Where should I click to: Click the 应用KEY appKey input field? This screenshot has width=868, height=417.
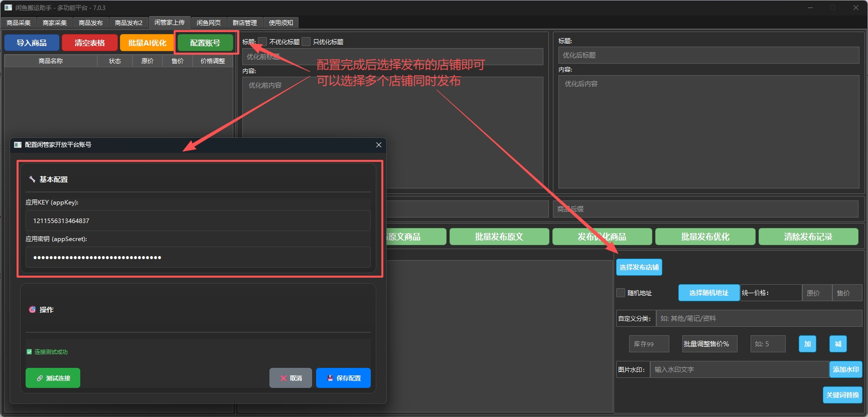pos(198,221)
